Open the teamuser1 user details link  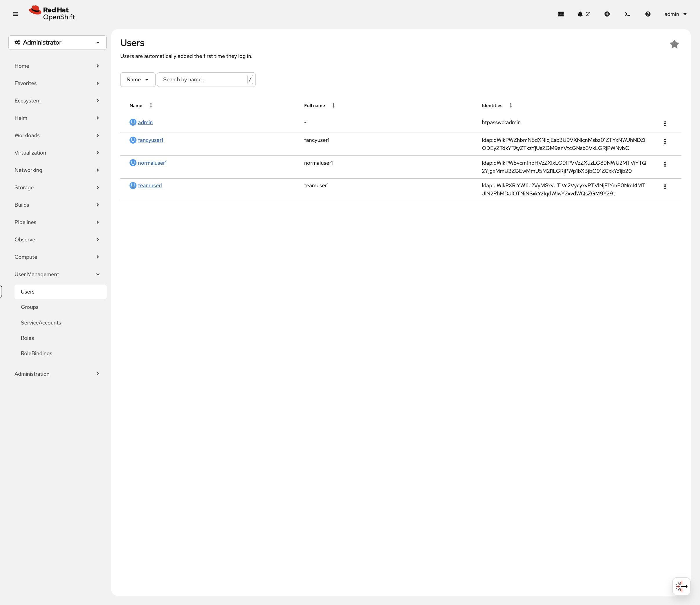click(x=150, y=185)
